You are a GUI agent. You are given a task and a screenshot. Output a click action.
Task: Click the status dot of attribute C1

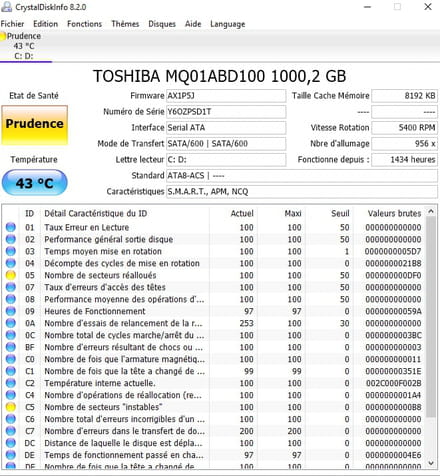(x=11, y=371)
